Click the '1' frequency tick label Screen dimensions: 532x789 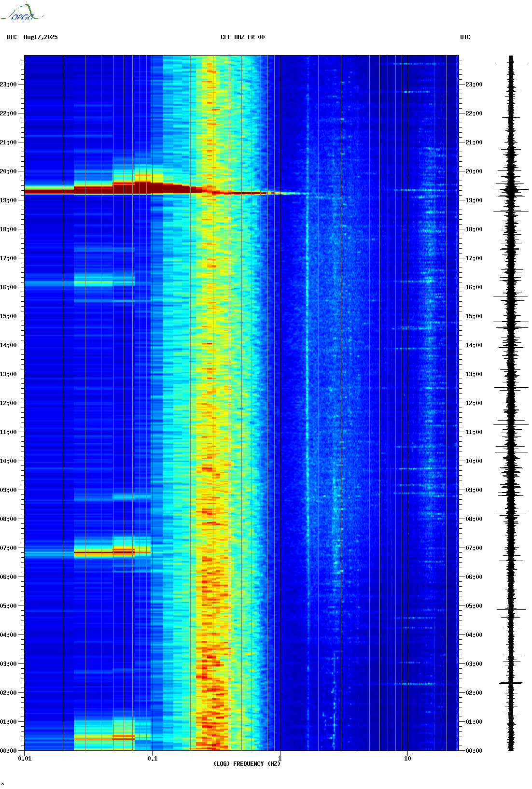click(x=280, y=759)
